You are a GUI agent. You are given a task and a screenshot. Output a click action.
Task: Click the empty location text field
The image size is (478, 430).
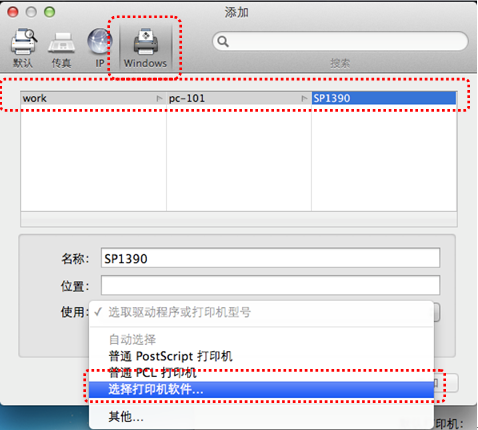270,285
